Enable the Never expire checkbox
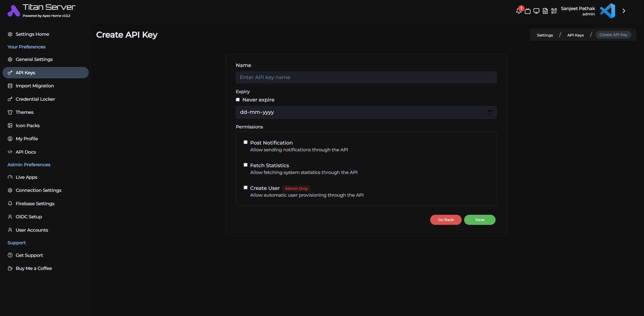644x316 pixels. 238,99
